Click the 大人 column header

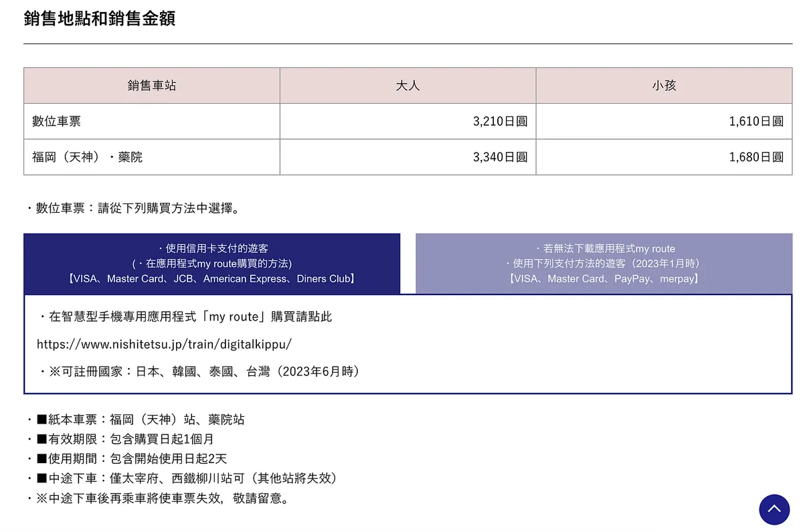(408, 86)
